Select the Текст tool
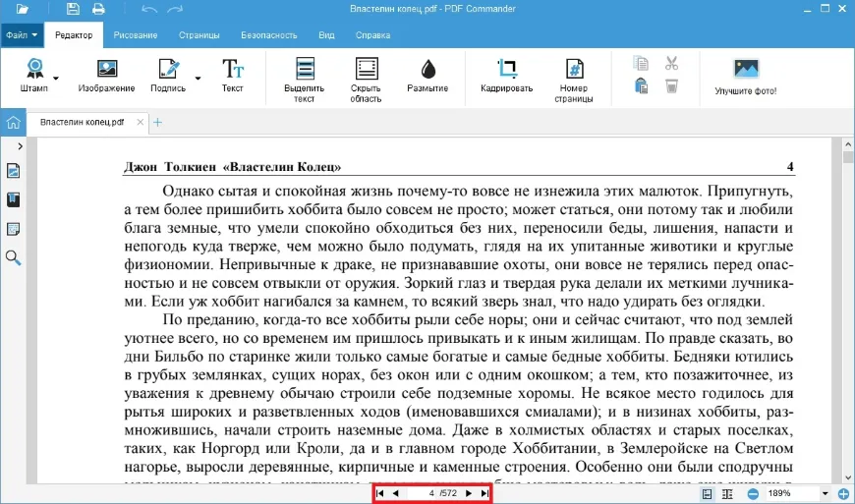855x504 pixels. tap(232, 76)
